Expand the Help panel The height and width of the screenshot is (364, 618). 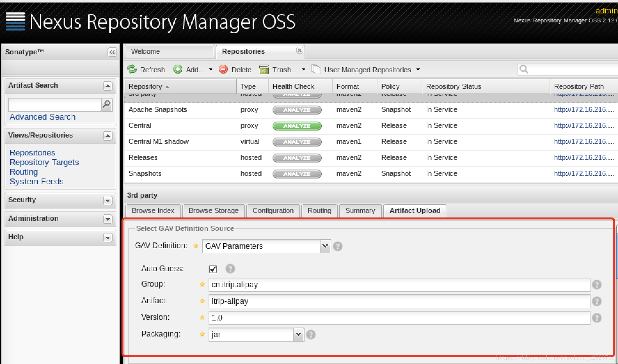[x=108, y=237]
